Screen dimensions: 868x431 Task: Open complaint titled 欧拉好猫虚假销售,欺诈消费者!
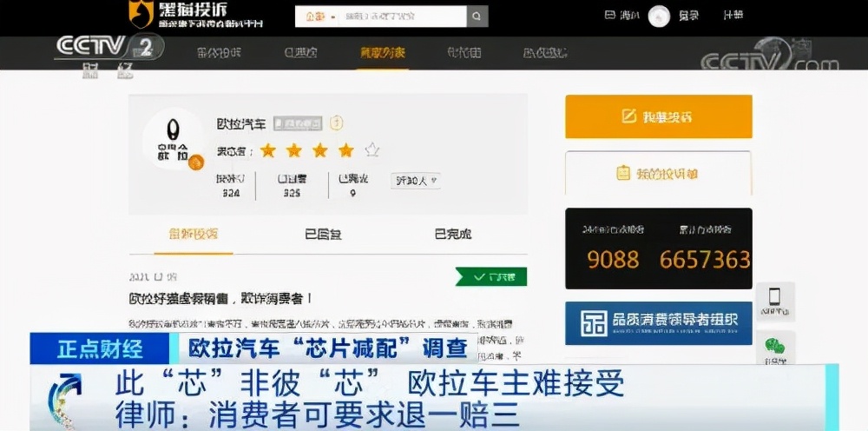[220, 299]
